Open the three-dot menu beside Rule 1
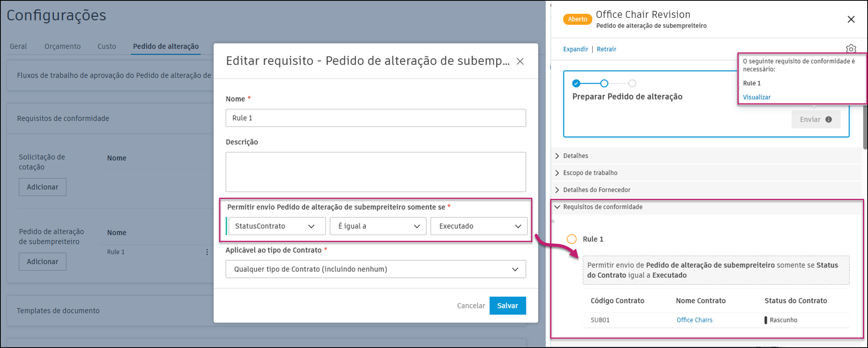This screenshot has width=868, height=348. (x=207, y=252)
